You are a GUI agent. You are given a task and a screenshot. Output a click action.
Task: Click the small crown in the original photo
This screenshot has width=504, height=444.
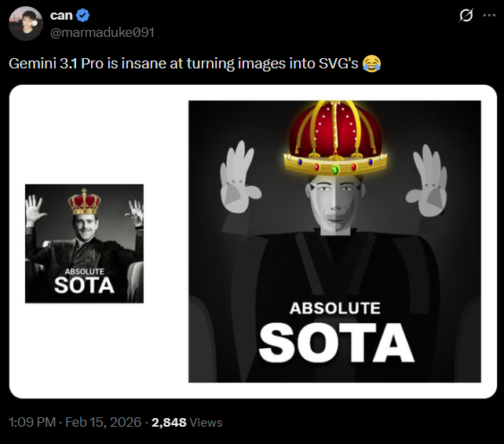(84, 202)
